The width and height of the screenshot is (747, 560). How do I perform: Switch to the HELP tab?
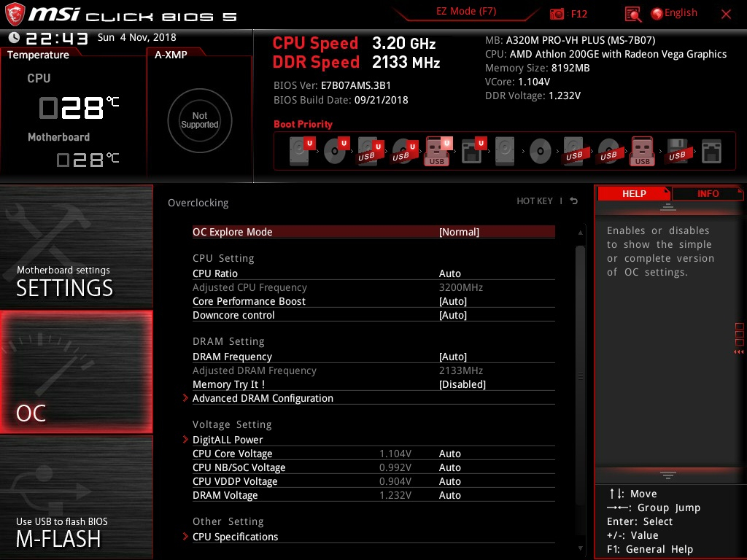pyautogui.click(x=634, y=193)
